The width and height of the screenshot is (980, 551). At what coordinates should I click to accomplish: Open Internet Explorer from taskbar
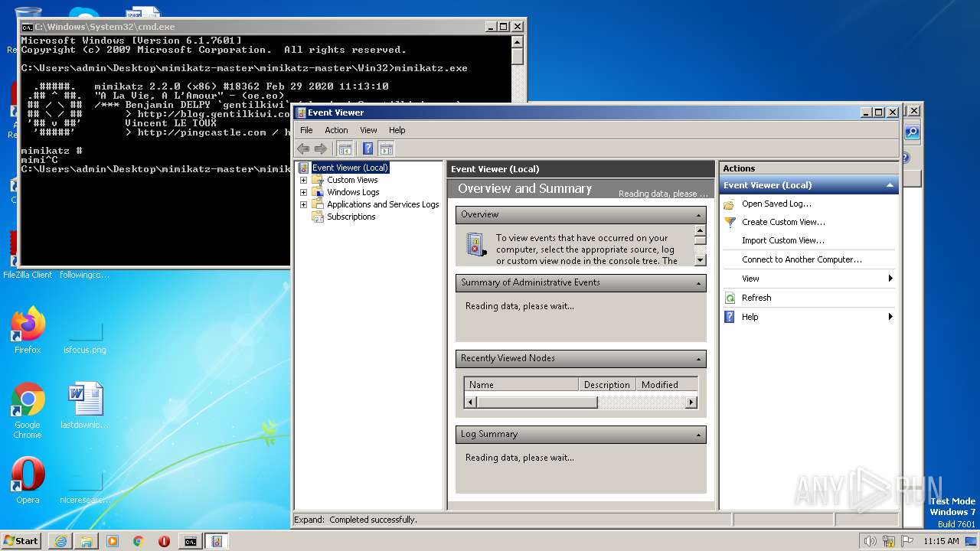pos(60,541)
